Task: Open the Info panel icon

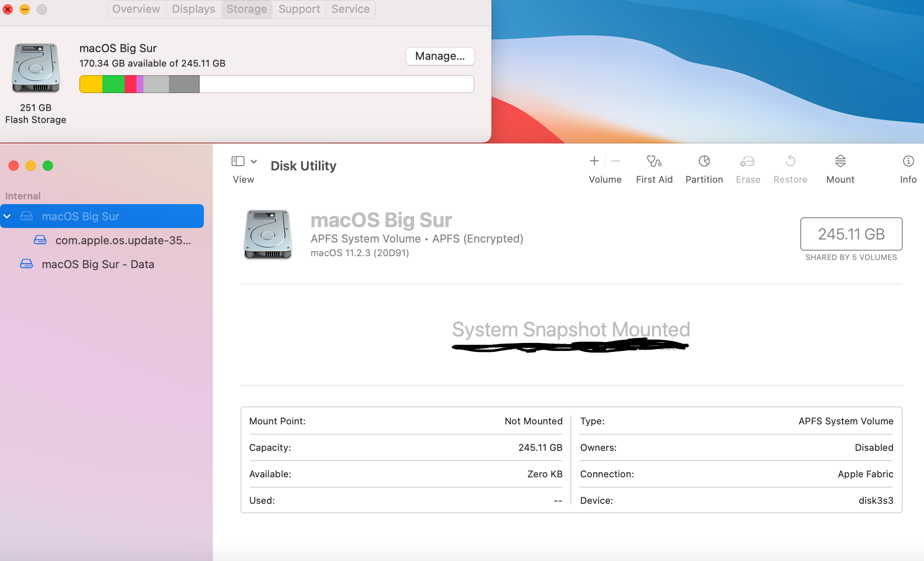Action: coord(908,161)
